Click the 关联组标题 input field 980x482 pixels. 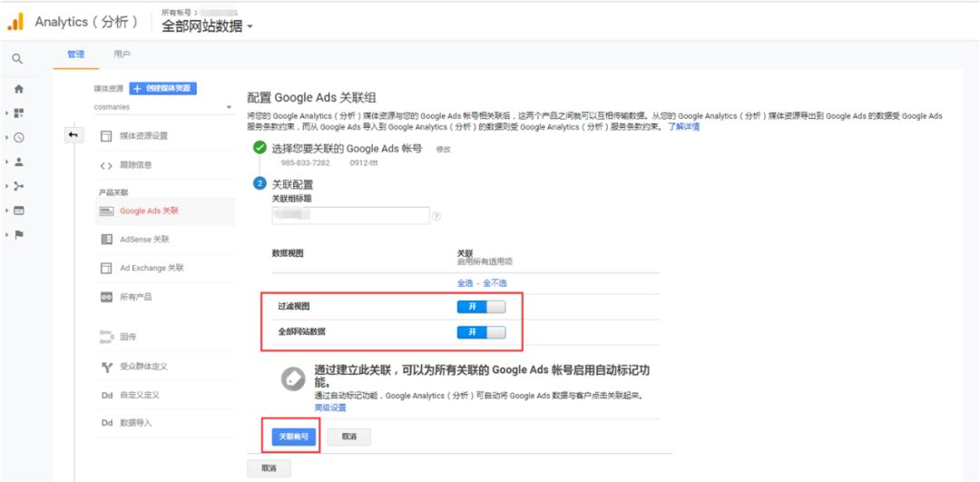[x=350, y=216]
